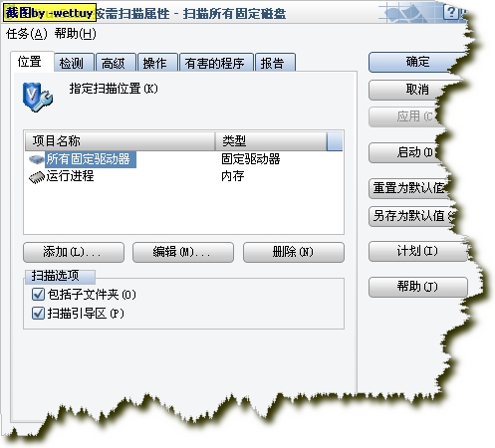Open the 报告 tab
The image size is (495, 448).
(x=275, y=63)
